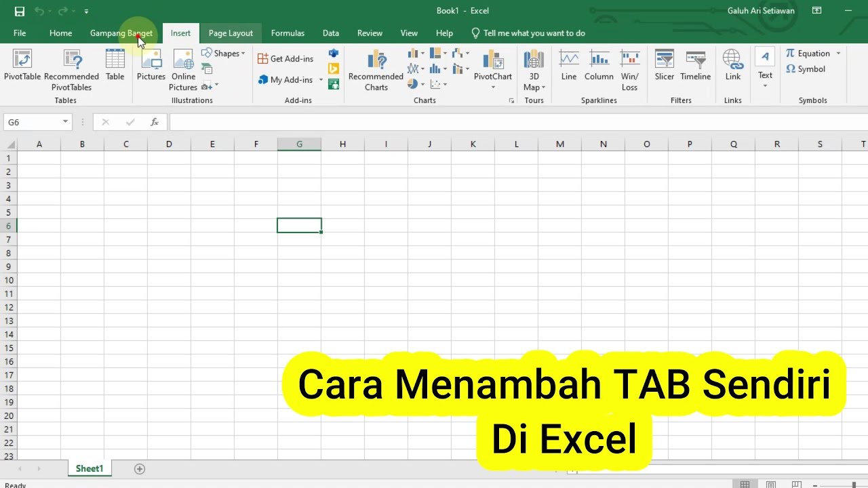This screenshot has width=868, height=488.
Task: Expand My Add-ins dropdown arrow
Action: 321,80
